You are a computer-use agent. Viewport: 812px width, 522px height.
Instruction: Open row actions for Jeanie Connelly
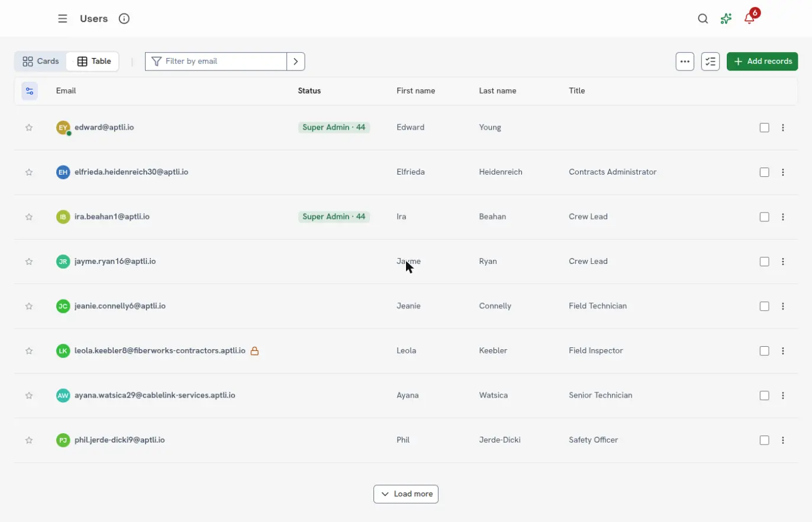coord(783,307)
